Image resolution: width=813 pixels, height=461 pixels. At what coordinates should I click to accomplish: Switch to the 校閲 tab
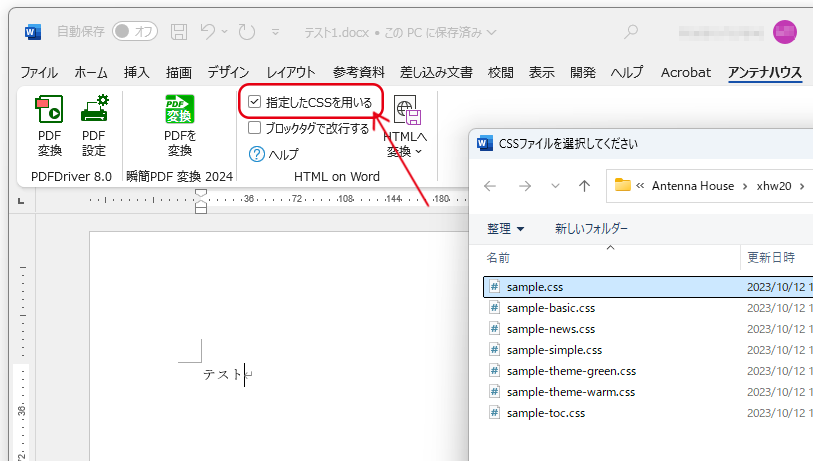click(x=500, y=73)
